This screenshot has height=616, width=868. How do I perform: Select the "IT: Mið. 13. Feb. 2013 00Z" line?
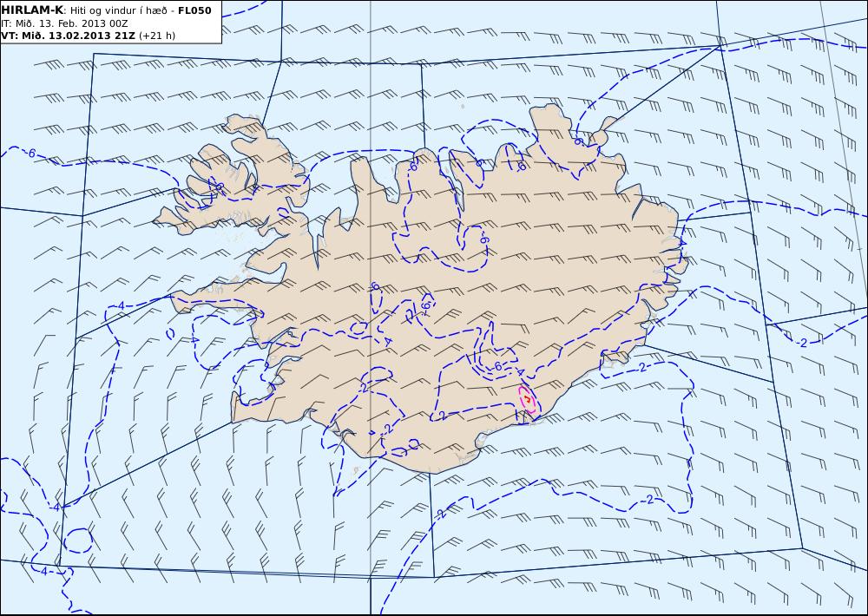click(x=65, y=23)
